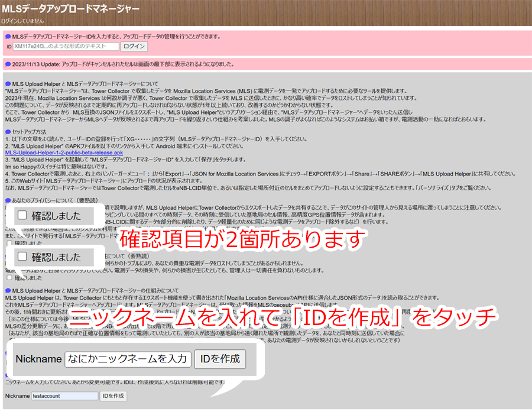Focus the ID field with XM117e24f3 placeholder
This screenshot has width=532, height=412.
65,46
